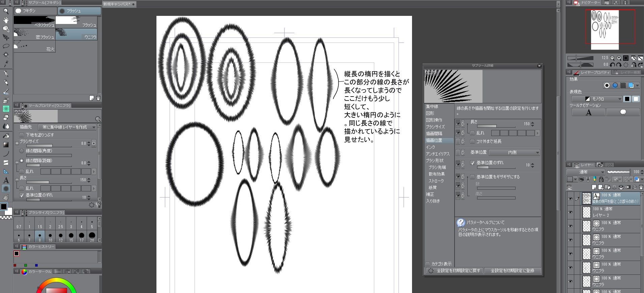The height and width of the screenshot is (293, 644).
Task: Apply tone effect in Layer Property
Action: click(x=623, y=85)
